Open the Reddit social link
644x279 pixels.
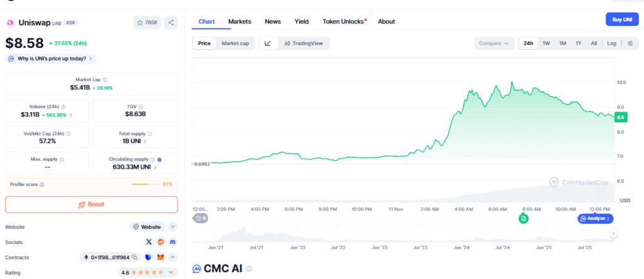click(161, 242)
